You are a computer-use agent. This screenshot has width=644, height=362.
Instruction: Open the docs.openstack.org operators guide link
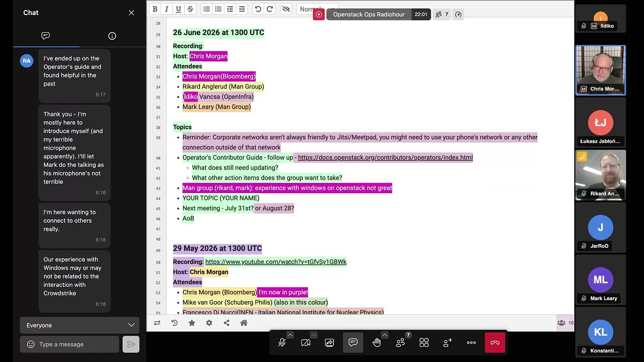coord(385,157)
